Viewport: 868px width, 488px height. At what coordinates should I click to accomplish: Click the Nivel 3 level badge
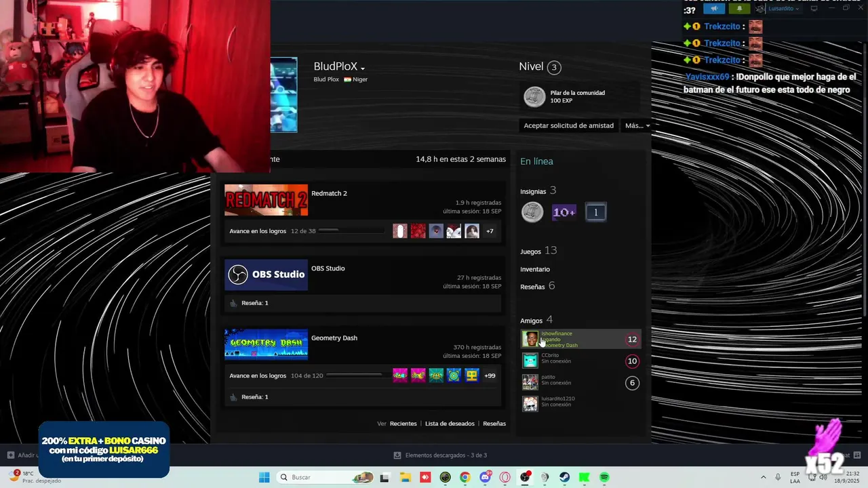(x=554, y=67)
